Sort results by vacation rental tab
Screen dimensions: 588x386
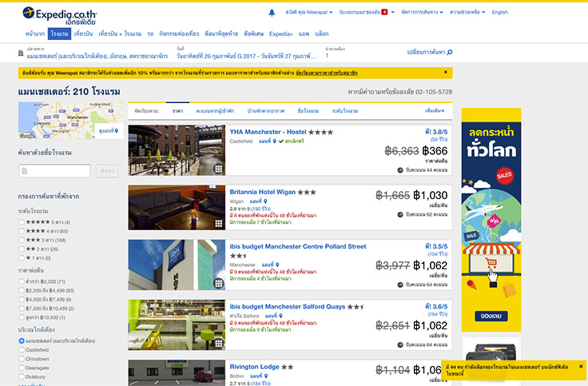266,110
